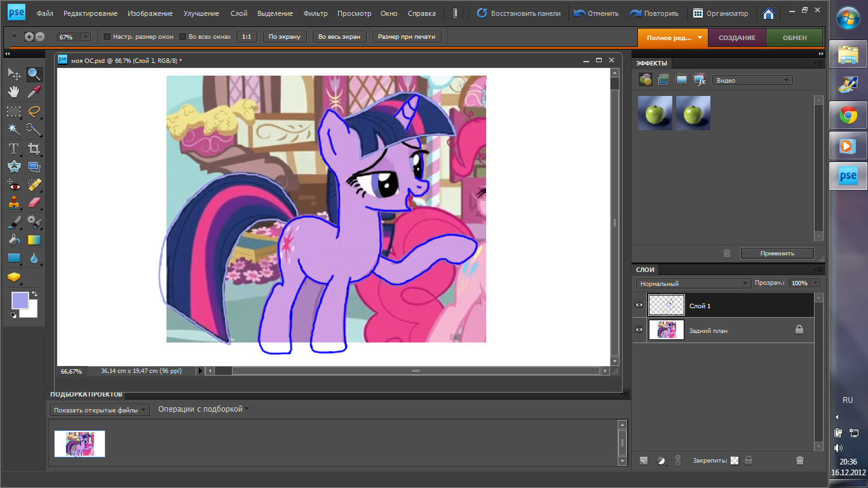Viewport: 868px width, 488px height.
Task: Switch to the СОЗДАНИЕ tab
Action: [x=737, y=37]
